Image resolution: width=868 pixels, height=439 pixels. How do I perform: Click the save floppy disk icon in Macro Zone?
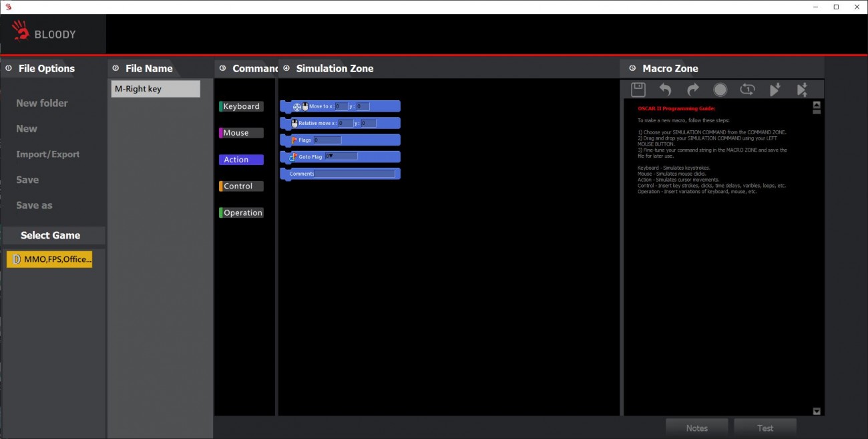638,90
